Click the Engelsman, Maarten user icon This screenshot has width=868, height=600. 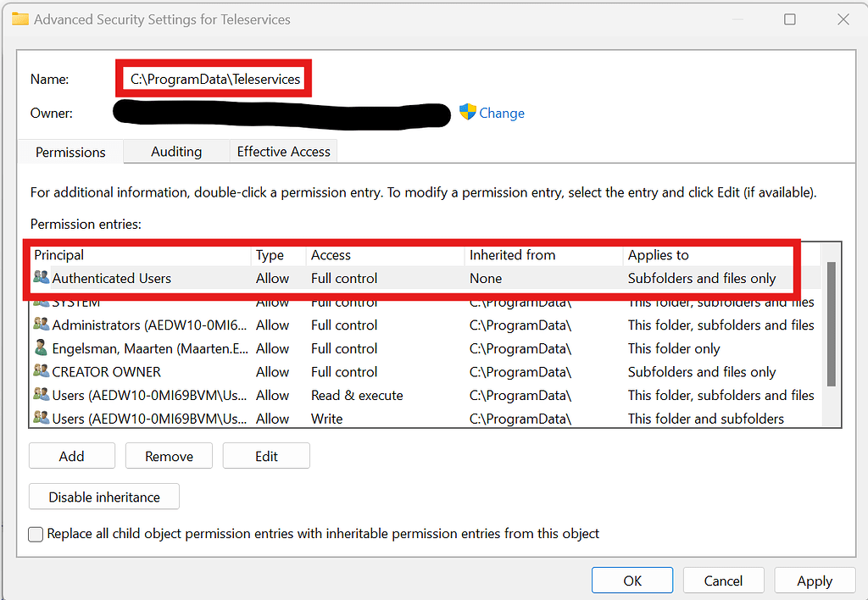point(41,348)
